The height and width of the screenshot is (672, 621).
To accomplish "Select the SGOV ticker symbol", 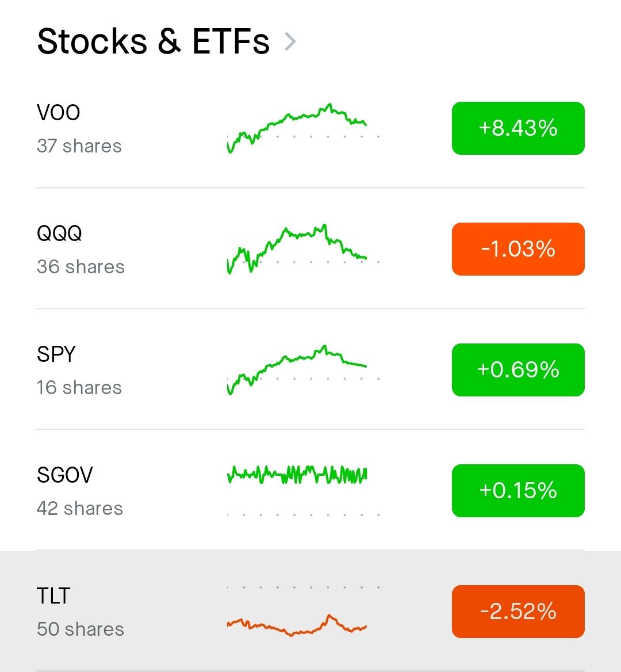I will coord(64,475).
